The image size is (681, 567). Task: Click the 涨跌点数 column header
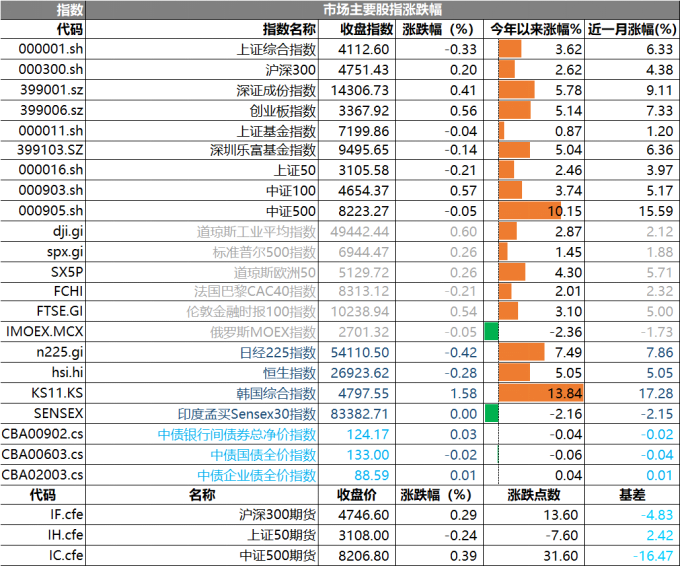pos(534,495)
